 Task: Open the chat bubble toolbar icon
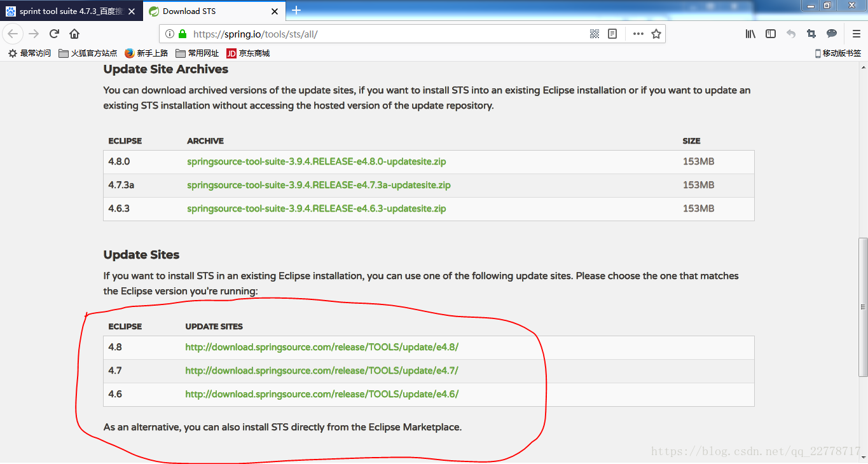point(832,34)
